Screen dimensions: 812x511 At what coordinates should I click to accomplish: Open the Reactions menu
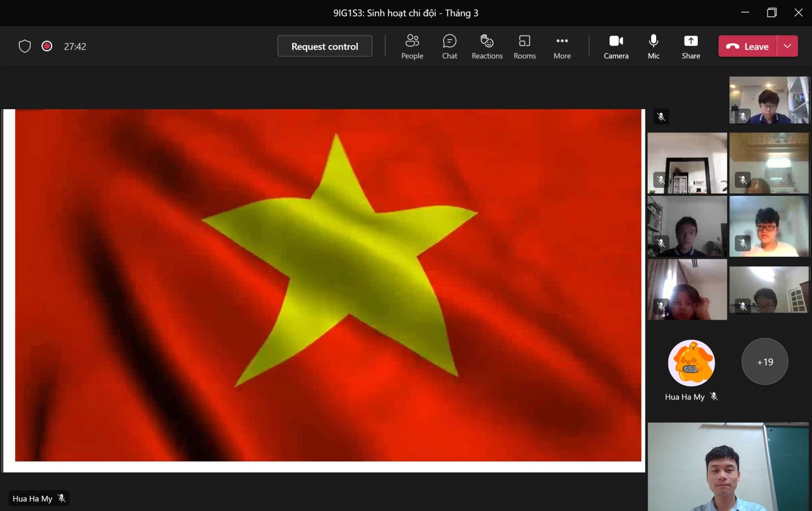487,47
